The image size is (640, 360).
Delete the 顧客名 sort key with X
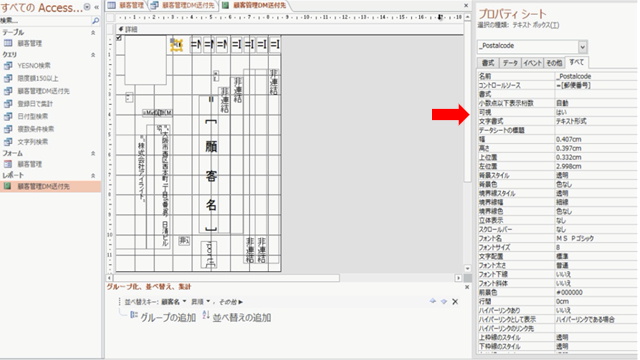(x=455, y=302)
